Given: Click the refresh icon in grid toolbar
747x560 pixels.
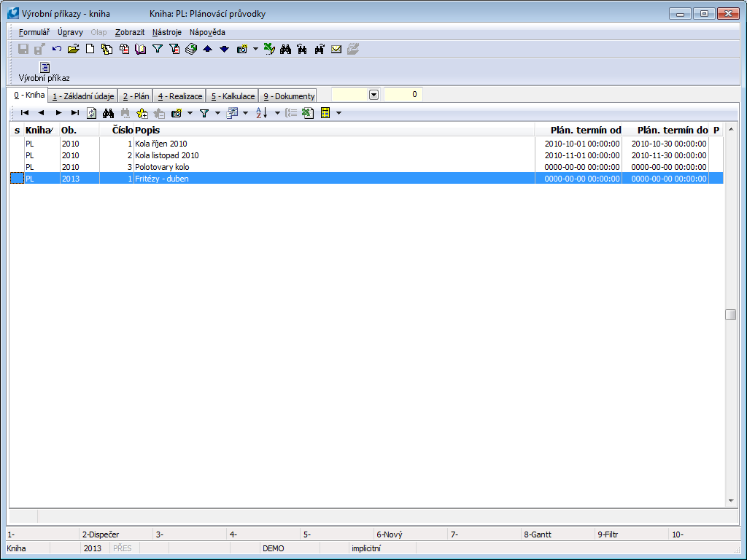Looking at the screenshot, I should click(x=92, y=113).
